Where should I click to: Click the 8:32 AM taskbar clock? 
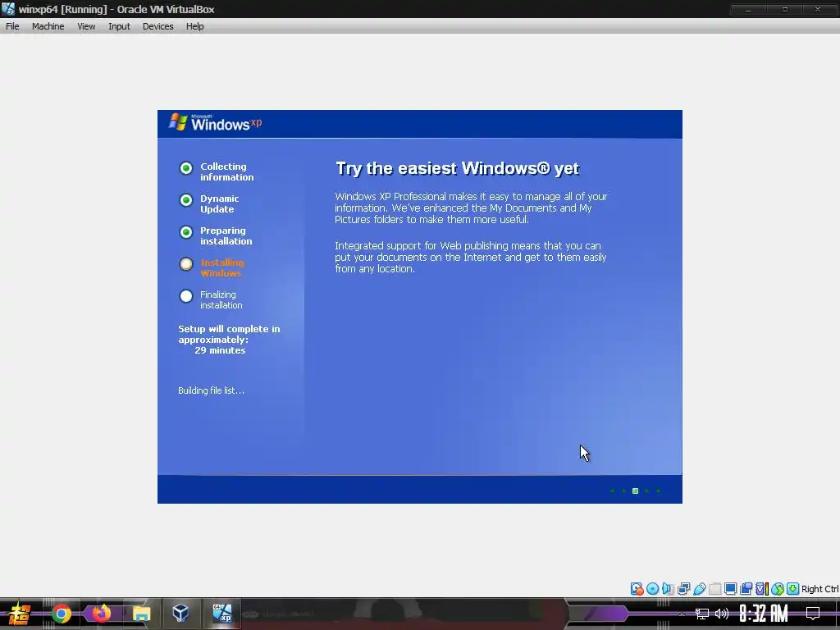(x=764, y=614)
